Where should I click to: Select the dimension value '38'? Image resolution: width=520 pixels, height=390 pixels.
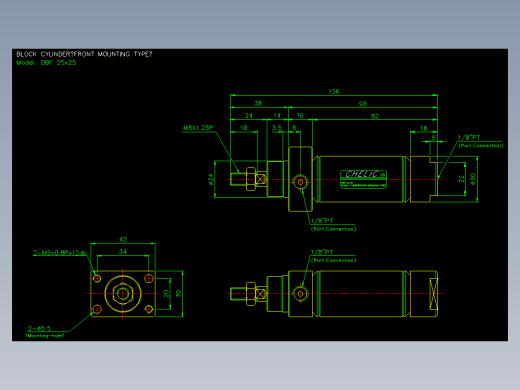click(x=258, y=103)
